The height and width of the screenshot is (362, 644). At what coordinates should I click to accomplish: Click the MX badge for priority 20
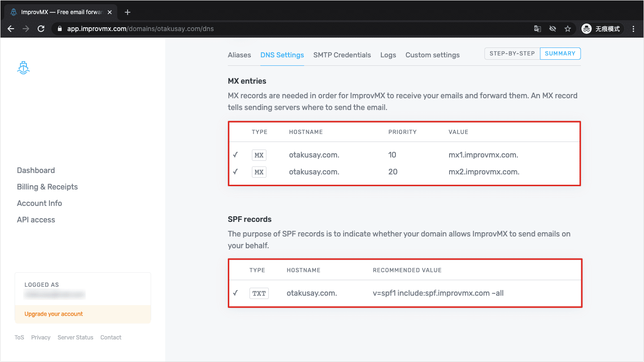[x=259, y=172]
